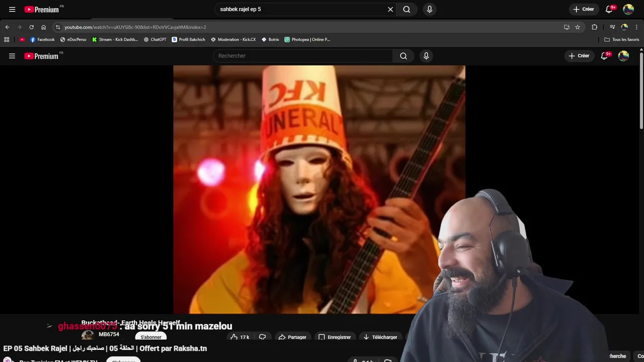Click the browser forward arrow
The image size is (644, 362).
19,27
